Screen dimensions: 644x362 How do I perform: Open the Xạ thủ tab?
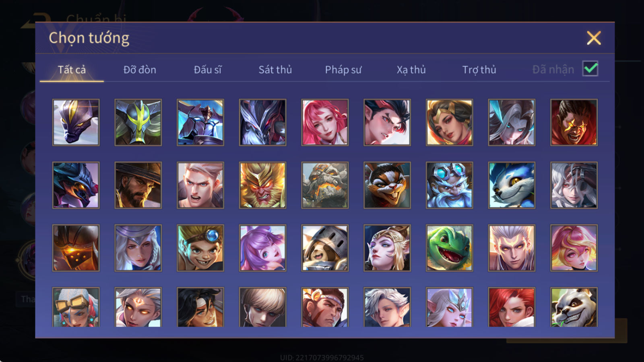click(411, 70)
